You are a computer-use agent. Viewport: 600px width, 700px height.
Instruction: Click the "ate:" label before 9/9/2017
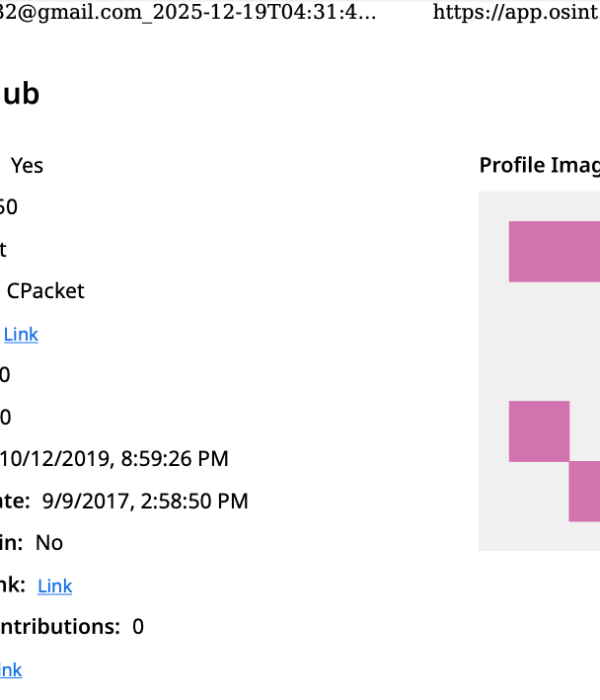tap(14, 501)
